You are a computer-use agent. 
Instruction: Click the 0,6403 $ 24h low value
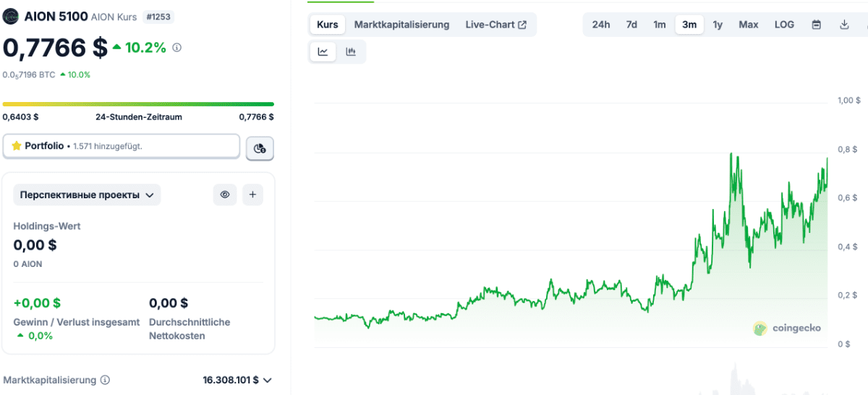21,116
